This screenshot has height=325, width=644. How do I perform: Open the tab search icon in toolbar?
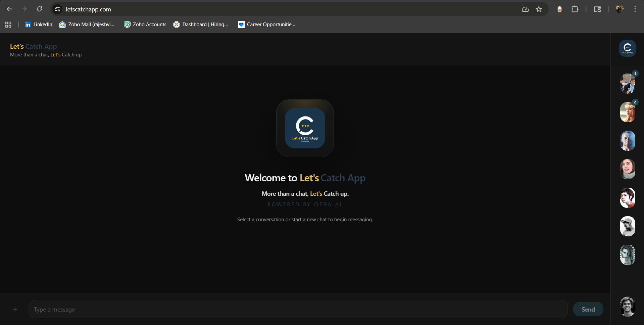pos(597,9)
